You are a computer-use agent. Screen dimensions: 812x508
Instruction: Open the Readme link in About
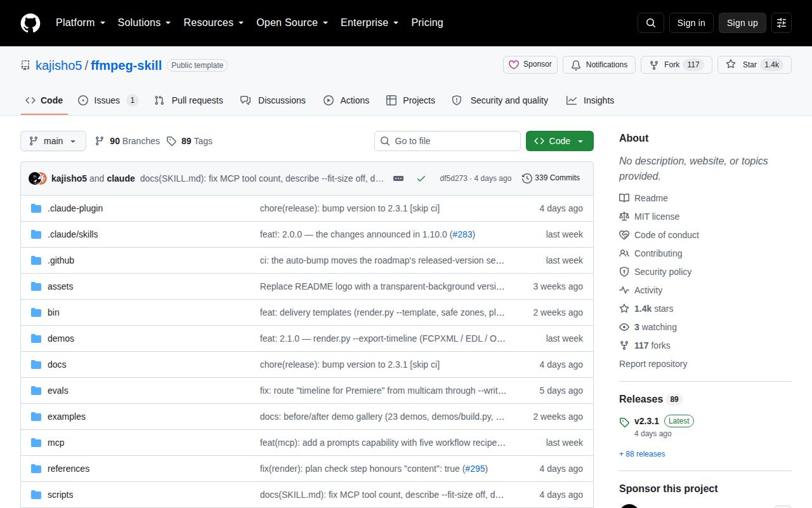click(643, 198)
